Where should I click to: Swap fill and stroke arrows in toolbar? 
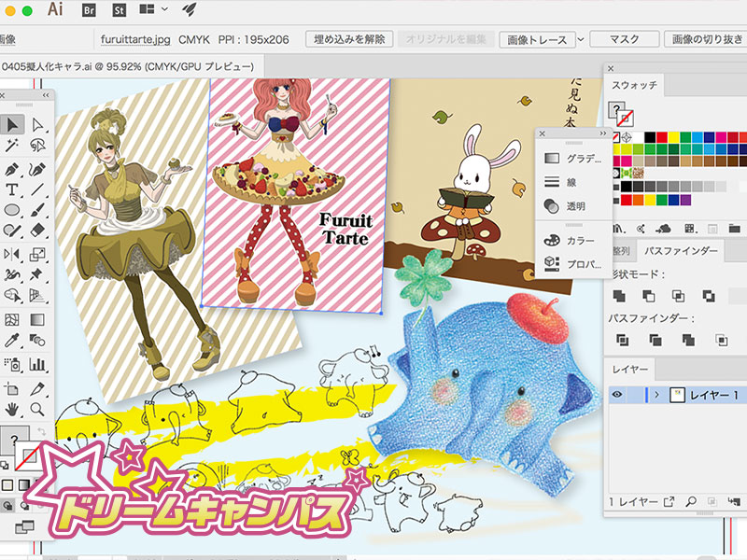42,432
